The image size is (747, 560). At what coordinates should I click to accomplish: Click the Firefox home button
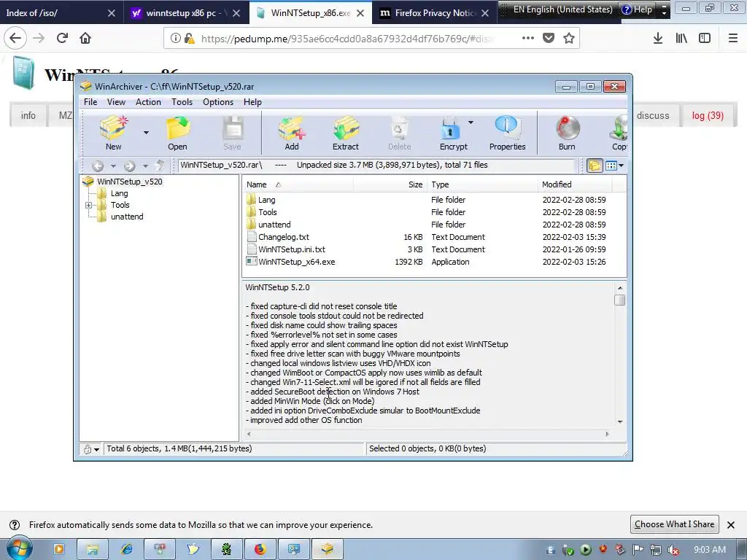point(85,38)
